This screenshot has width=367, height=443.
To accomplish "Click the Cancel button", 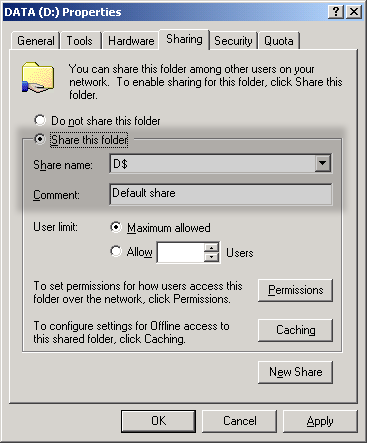I will (x=239, y=421).
